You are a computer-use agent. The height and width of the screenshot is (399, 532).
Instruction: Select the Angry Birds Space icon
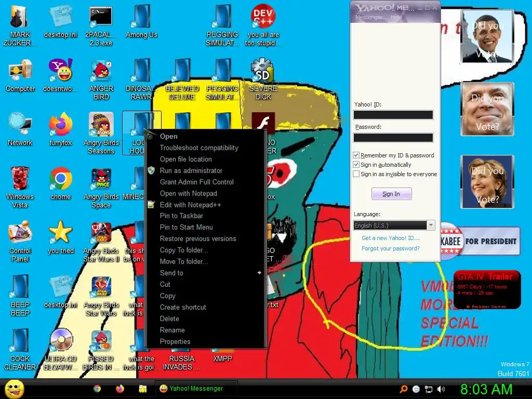(101, 188)
